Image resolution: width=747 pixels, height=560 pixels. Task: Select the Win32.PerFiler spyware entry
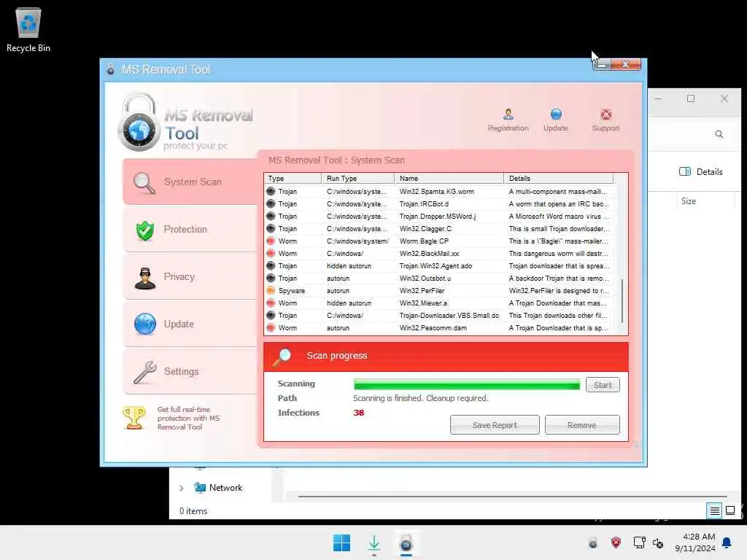[x=439, y=290]
